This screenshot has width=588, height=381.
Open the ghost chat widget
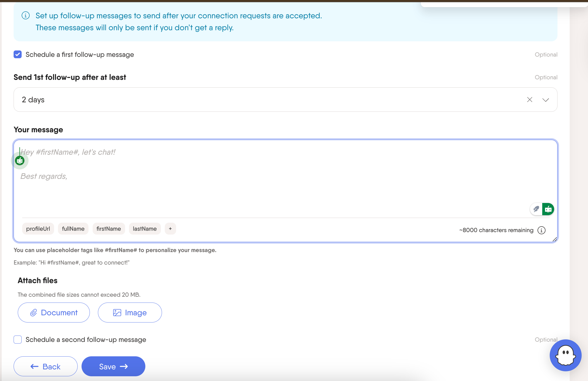pyautogui.click(x=565, y=355)
